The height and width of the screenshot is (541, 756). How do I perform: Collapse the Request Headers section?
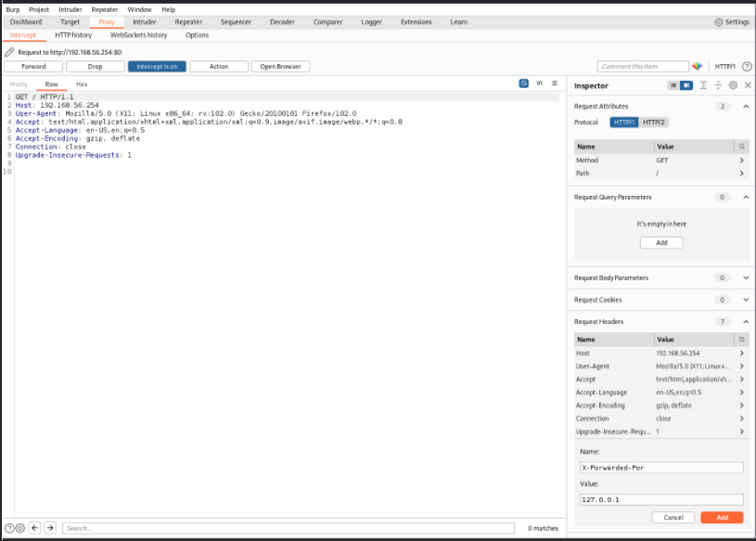point(746,322)
